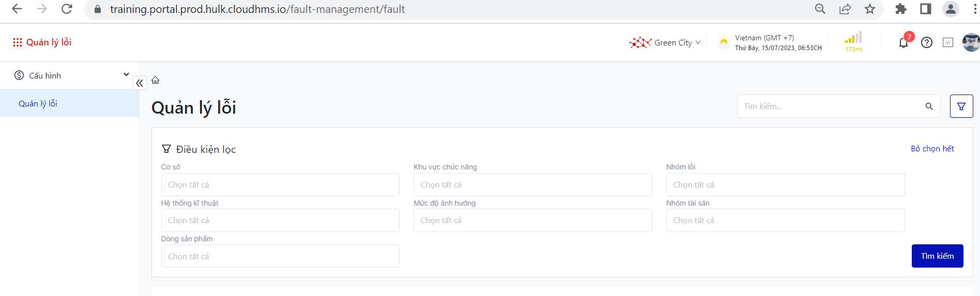Screen dimensions: 980x296
Task: Open the Nhóm lỗi dropdown
Action: [x=785, y=185]
